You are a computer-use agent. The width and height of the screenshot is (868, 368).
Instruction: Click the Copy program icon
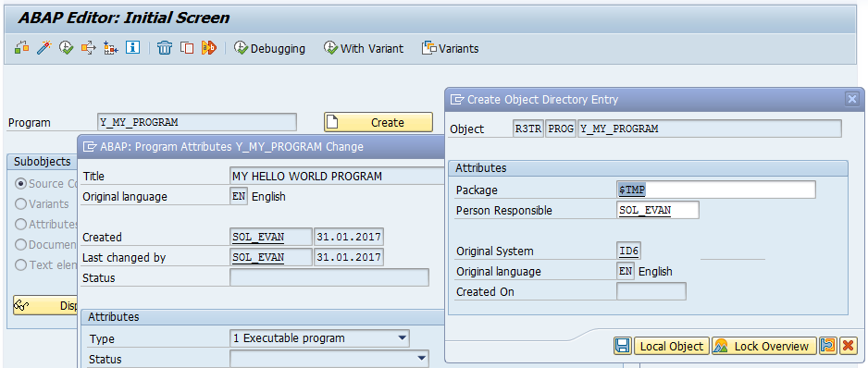[x=187, y=48]
